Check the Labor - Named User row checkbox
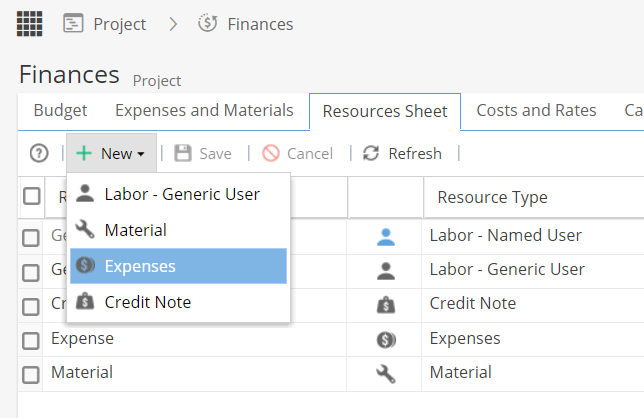The height and width of the screenshot is (418, 644). 31,238
